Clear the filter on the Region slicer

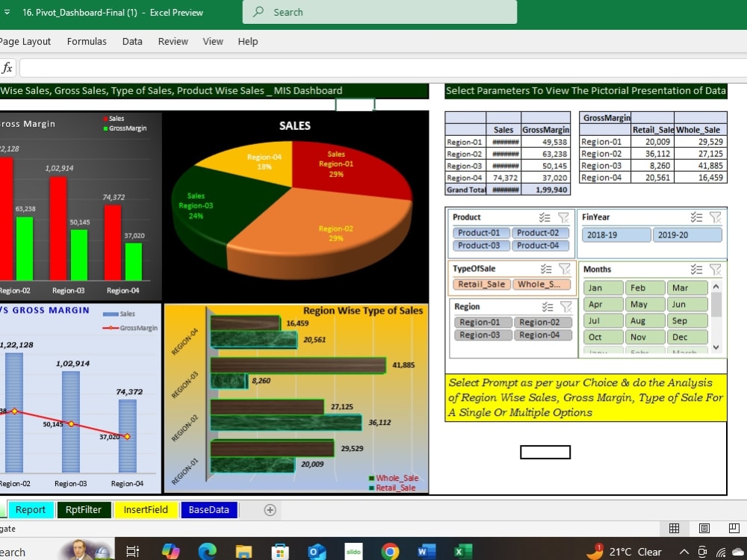click(564, 307)
